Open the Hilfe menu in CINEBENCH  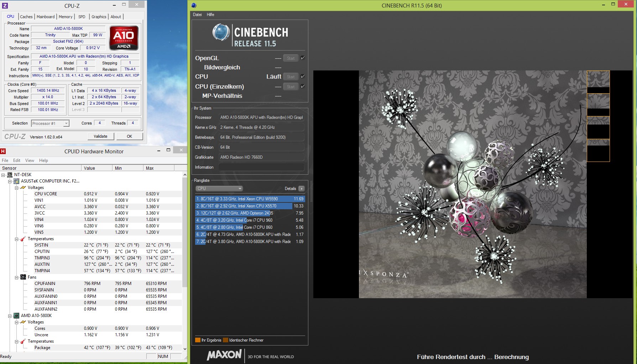(x=210, y=15)
